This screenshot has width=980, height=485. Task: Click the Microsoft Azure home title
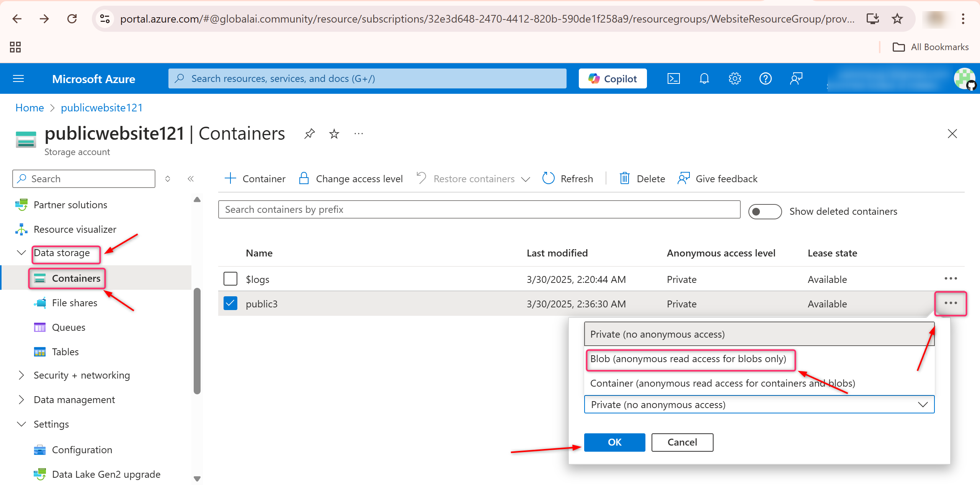pyautogui.click(x=93, y=79)
